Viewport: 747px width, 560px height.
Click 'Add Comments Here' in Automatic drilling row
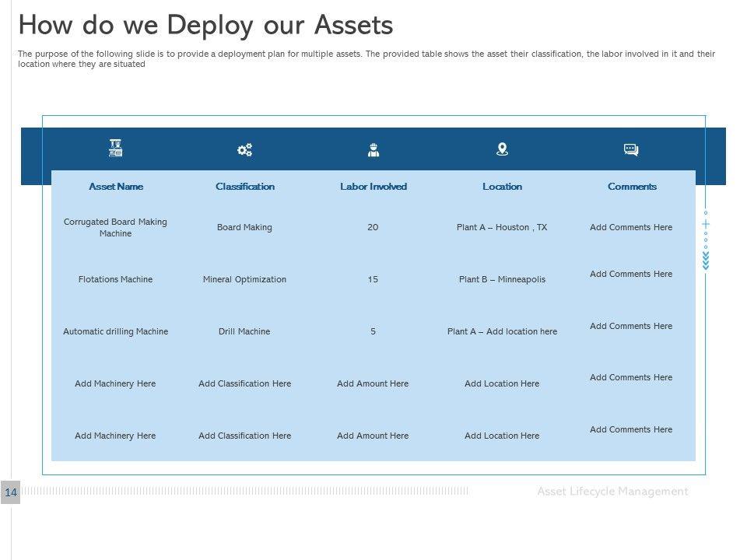click(x=631, y=326)
